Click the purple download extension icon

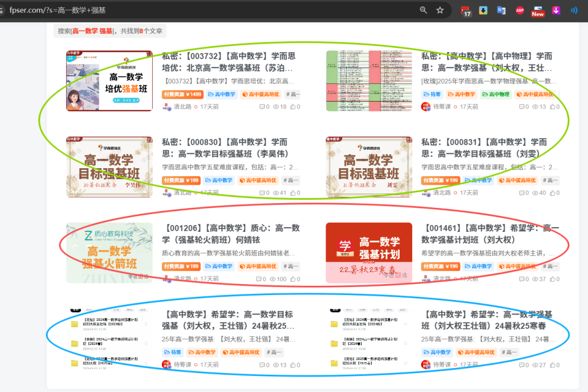(x=555, y=10)
